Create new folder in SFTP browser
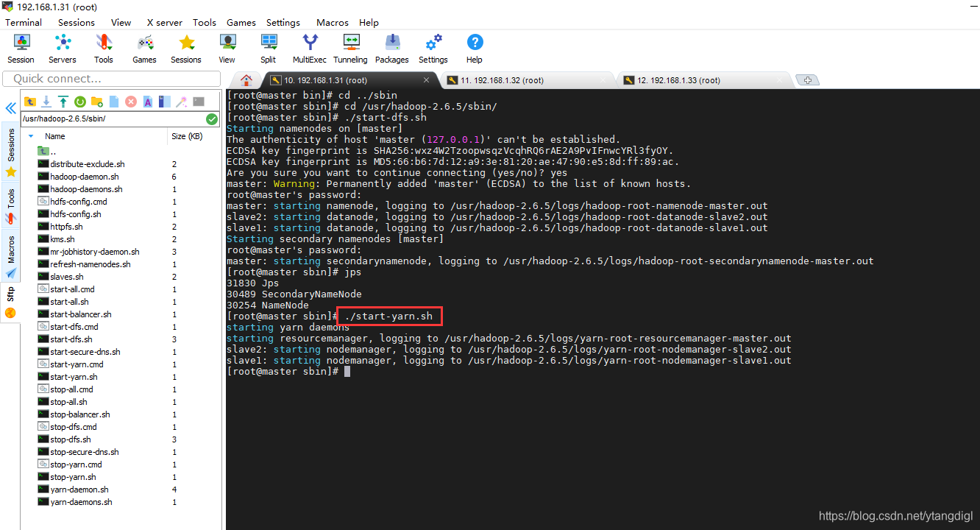Image resolution: width=980 pixels, height=530 pixels. pos(97,102)
